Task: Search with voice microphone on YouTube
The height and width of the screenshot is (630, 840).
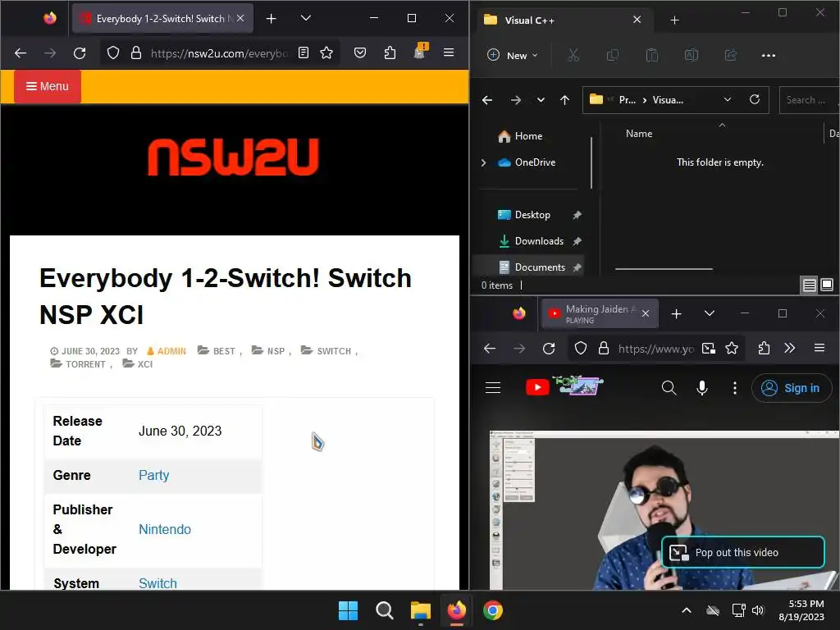Action: (x=702, y=387)
